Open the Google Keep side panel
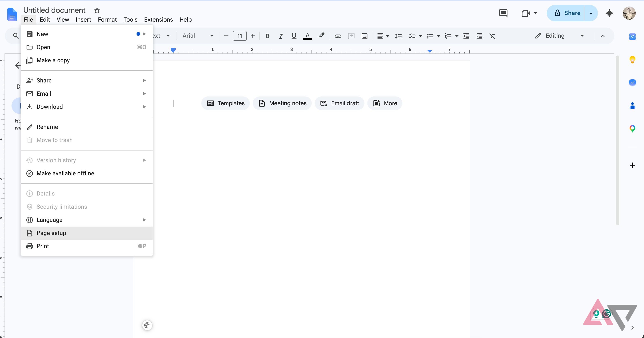644x338 pixels. [x=632, y=59]
